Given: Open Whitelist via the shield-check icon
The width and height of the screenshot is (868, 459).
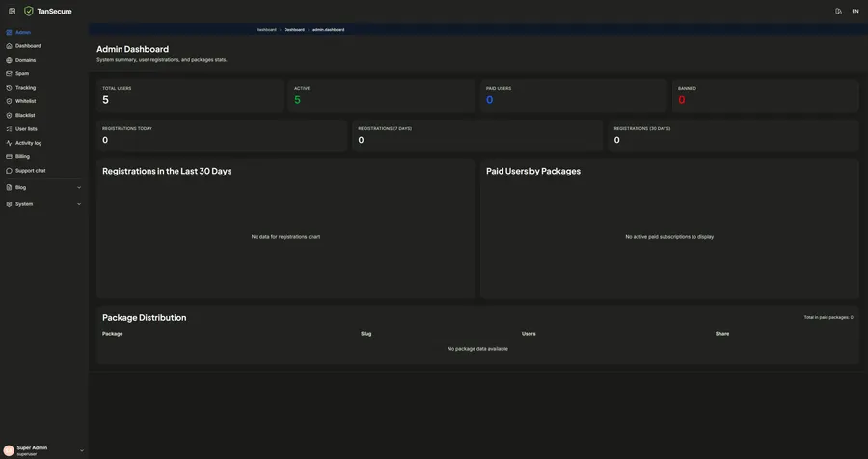Looking at the screenshot, I should [9, 101].
